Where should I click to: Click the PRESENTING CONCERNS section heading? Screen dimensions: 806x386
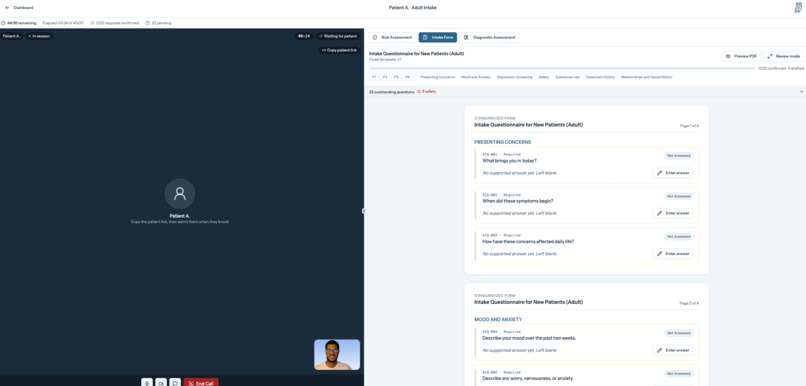click(x=503, y=142)
